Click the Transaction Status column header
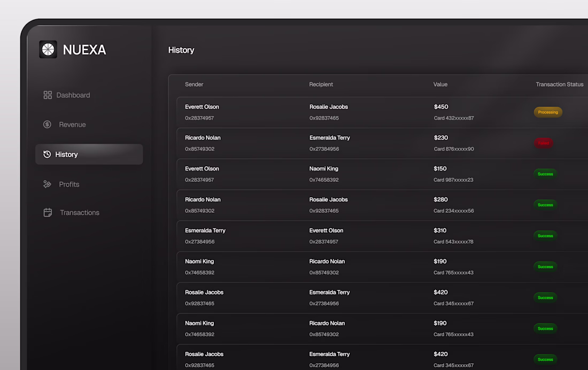The image size is (588, 370). tap(560, 84)
